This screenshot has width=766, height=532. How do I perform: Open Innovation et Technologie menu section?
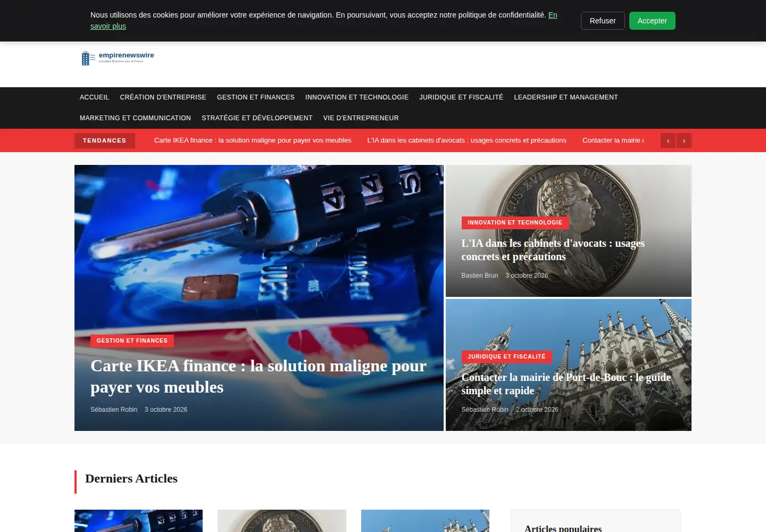click(357, 97)
